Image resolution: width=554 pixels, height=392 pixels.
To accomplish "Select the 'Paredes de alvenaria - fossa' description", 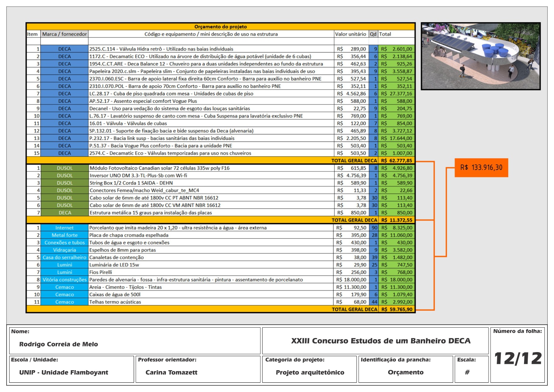I will (x=211, y=280).
